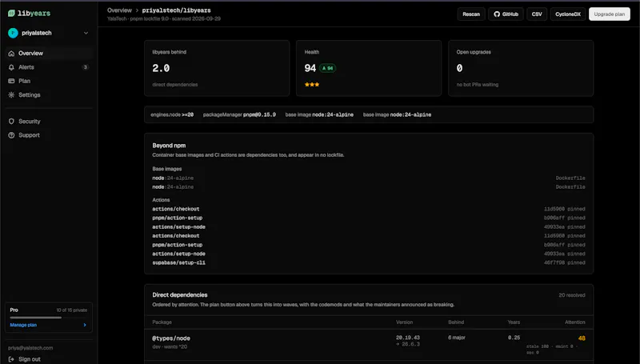
Task: Click the engines.node >=20 entry
Action: (x=172, y=114)
